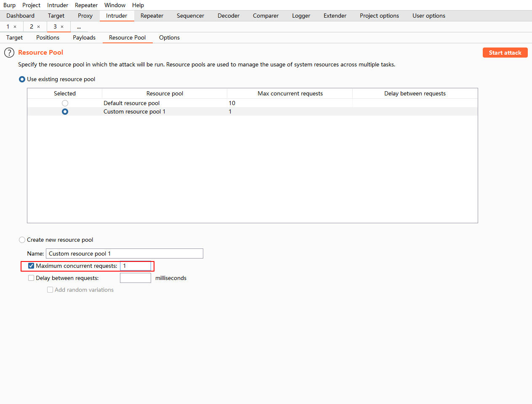
Task: Select the 'Custom resource pool 1' table cell
Action: pyautogui.click(x=165, y=111)
